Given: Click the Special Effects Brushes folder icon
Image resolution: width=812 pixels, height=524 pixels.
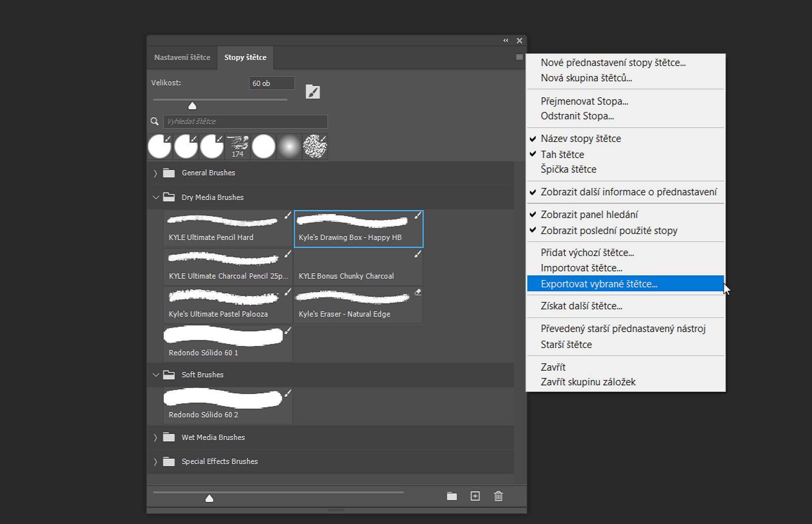Looking at the screenshot, I should (169, 462).
